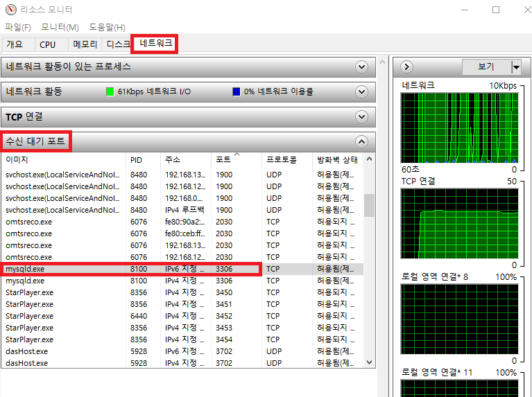This screenshot has height=397, width=532.
Task: Click the Resource Monitor app icon in title bar
Action: [11, 10]
